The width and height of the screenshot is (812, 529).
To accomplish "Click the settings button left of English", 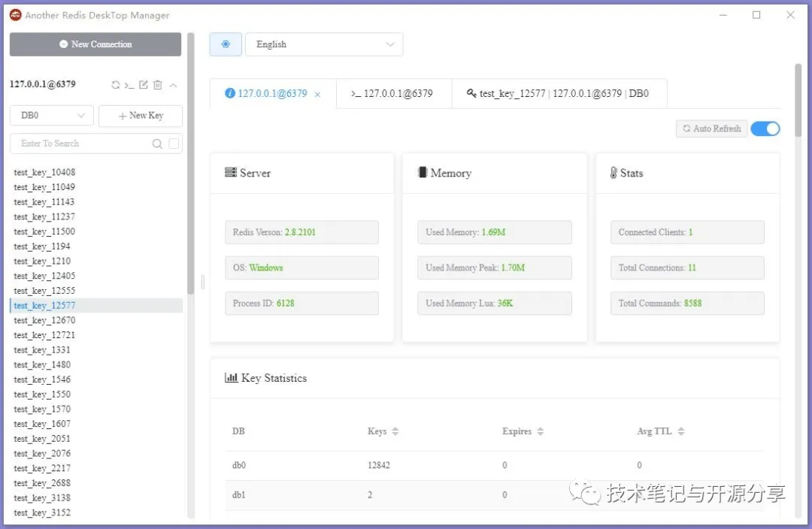I will tap(226, 44).
